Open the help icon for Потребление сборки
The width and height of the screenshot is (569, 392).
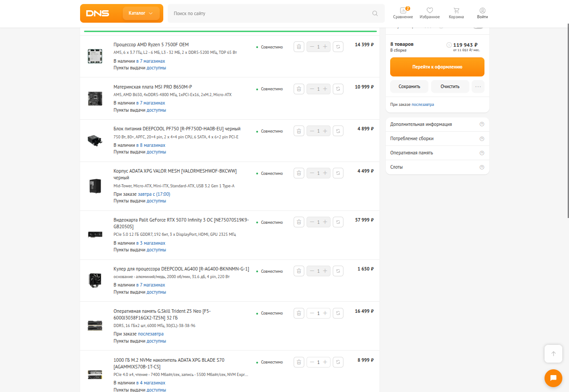pyautogui.click(x=482, y=138)
